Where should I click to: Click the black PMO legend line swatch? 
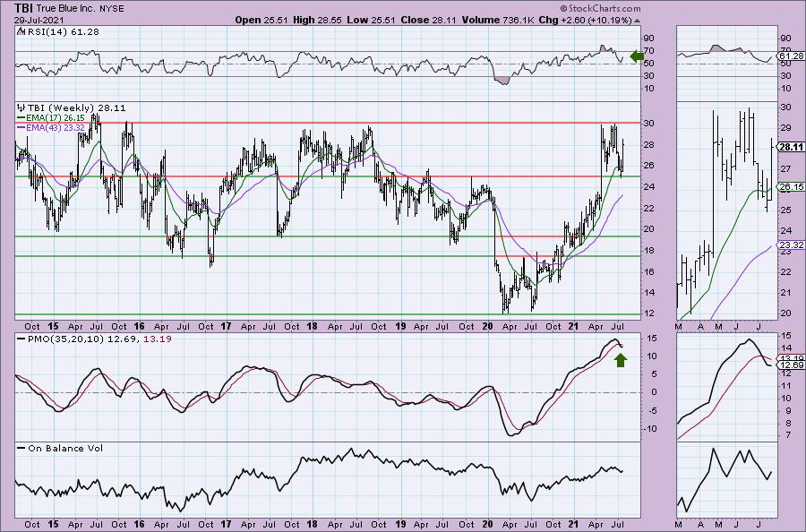click(x=21, y=339)
